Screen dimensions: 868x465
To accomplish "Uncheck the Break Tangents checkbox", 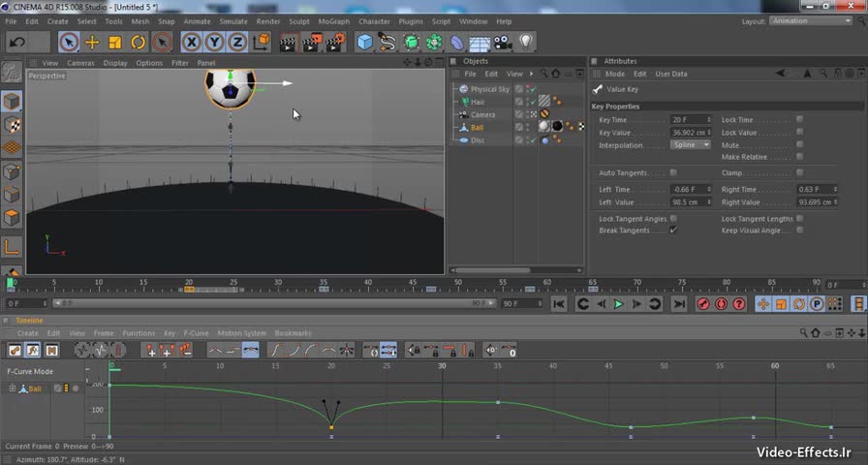I will tap(673, 231).
